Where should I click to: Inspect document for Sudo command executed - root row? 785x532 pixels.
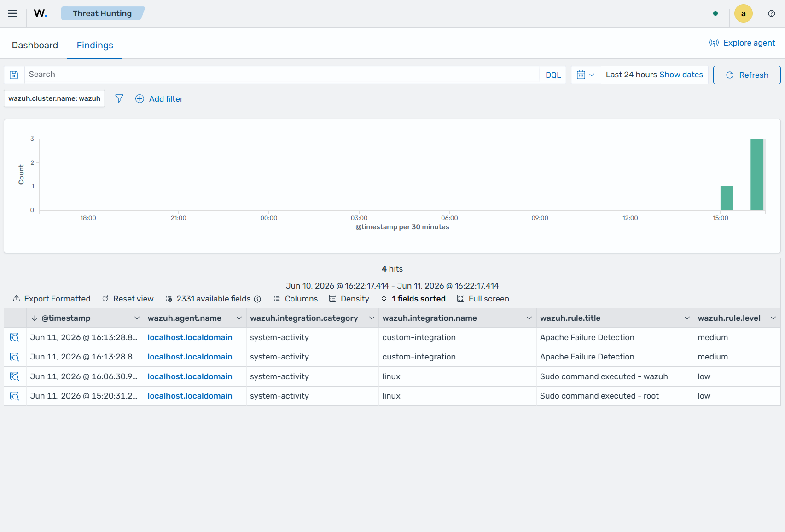pos(15,396)
